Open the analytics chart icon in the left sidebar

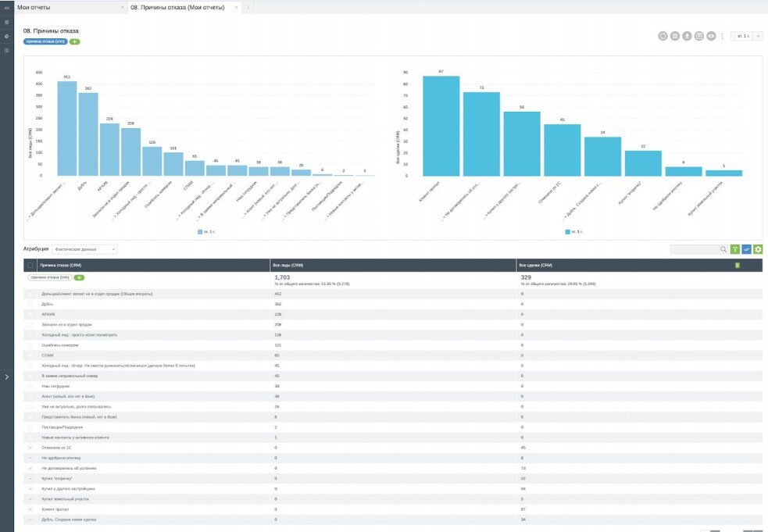[x=6, y=7]
